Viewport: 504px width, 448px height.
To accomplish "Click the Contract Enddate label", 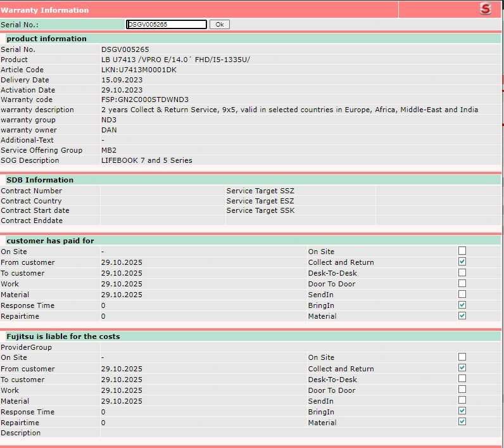I will pos(32,221).
